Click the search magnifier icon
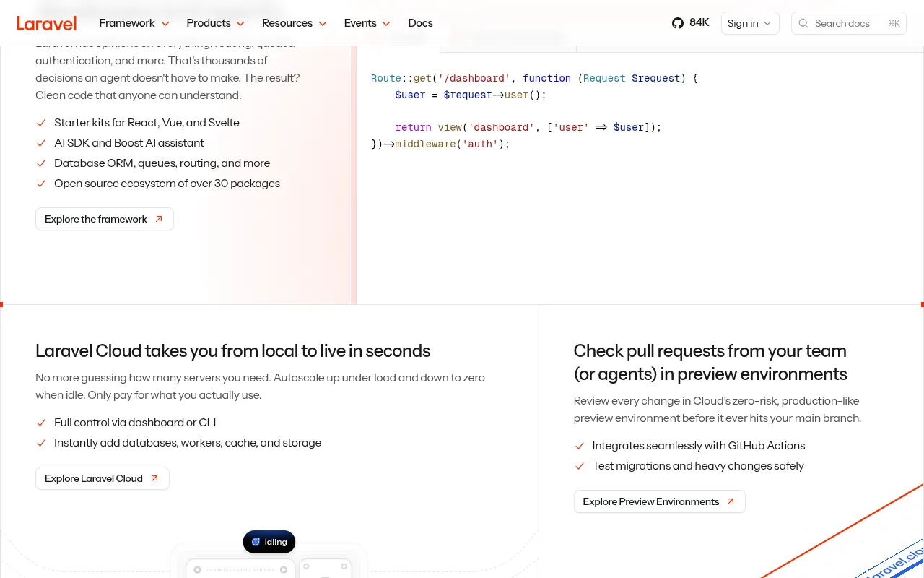Image resolution: width=924 pixels, height=578 pixels. tap(803, 23)
